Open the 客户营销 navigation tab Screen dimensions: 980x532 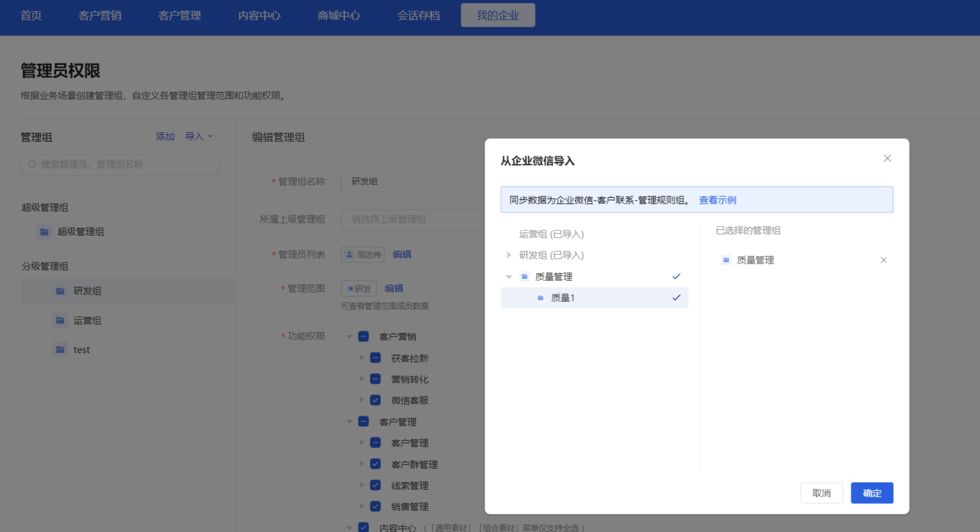[x=100, y=15]
